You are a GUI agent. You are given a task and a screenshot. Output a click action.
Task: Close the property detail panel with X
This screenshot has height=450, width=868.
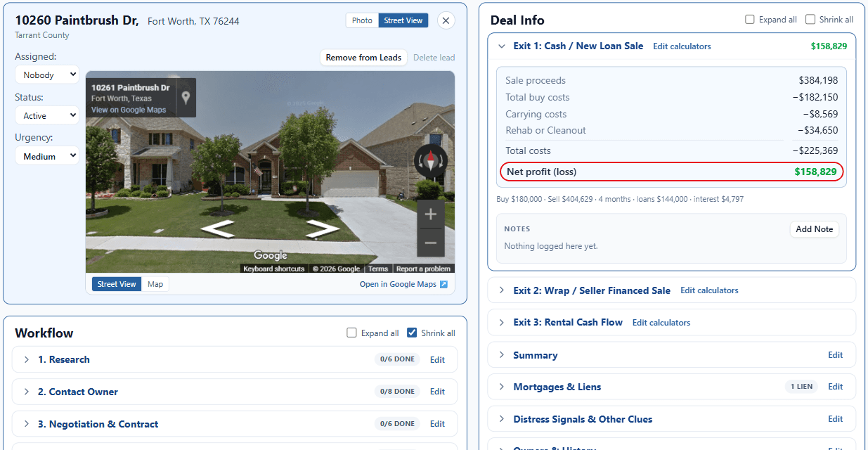point(446,20)
